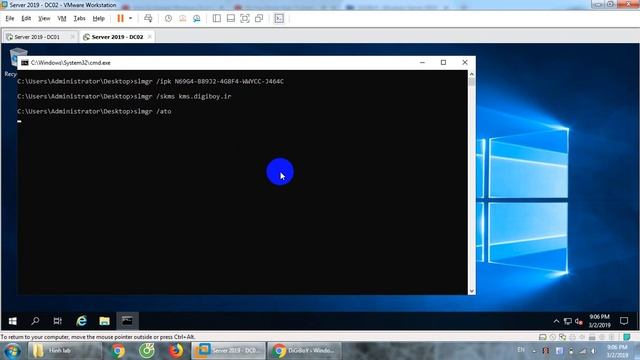Click the guest volume tray icon
The image size is (640, 360).
578,321
